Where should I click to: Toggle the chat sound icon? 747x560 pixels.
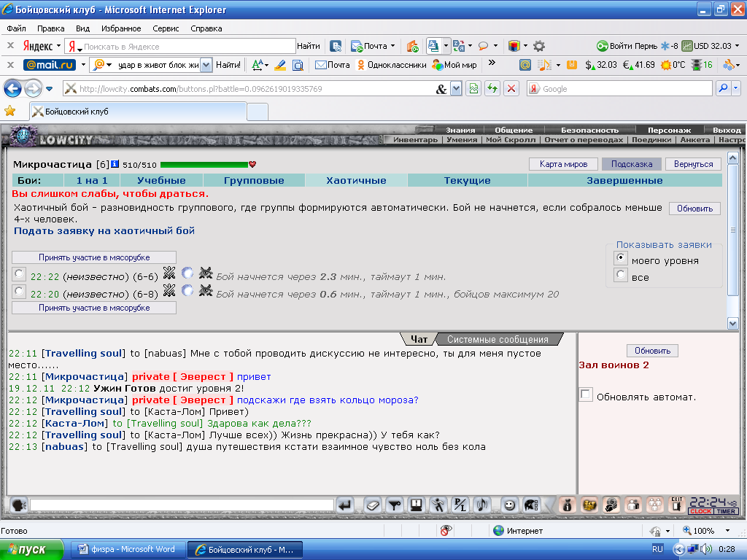click(482, 505)
